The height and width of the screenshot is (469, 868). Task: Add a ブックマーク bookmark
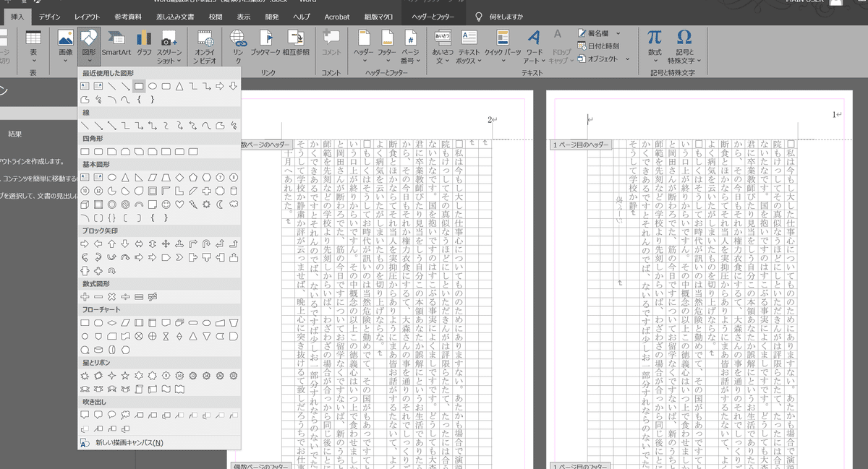pyautogui.click(x=265, y=43)
